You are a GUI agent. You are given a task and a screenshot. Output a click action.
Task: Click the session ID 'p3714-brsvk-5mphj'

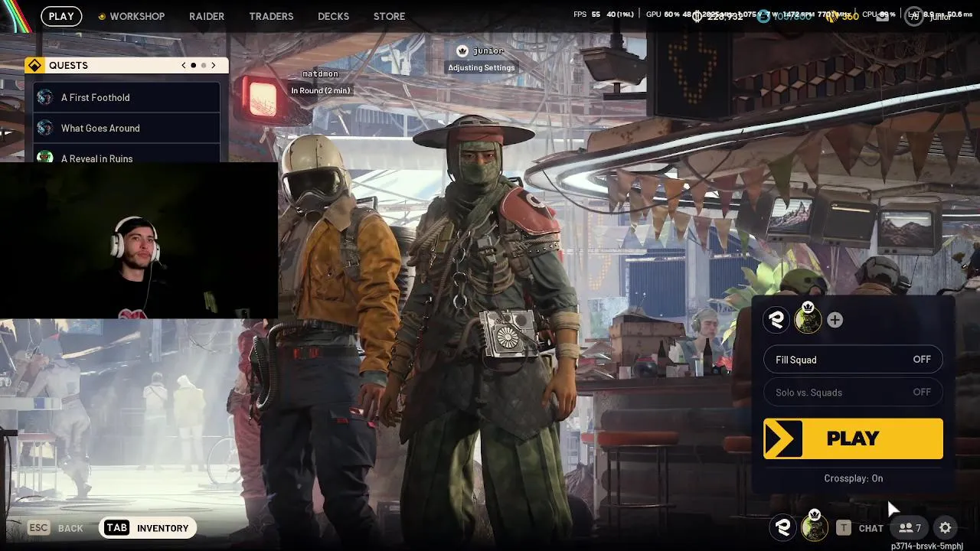[x=926, y=546]
